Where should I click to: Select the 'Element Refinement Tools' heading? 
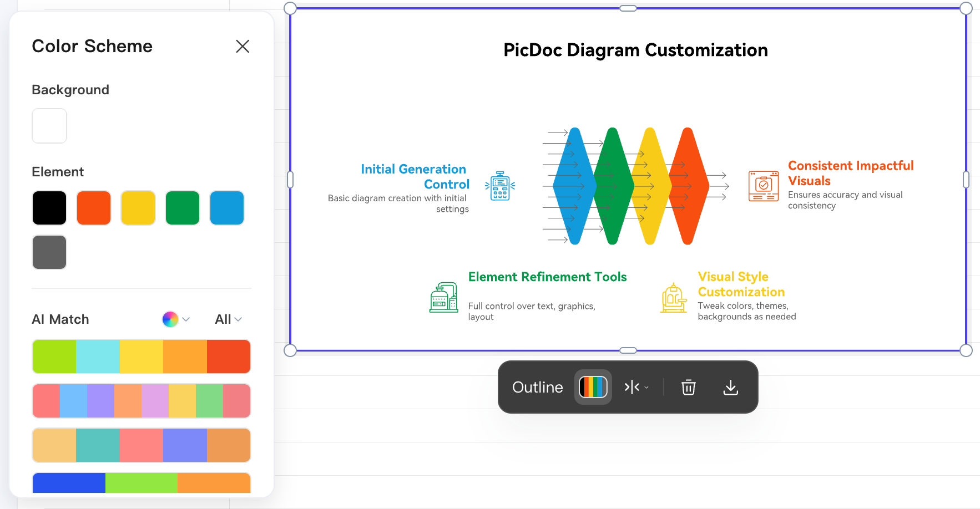pyautogui.click(x=548, y=277)
